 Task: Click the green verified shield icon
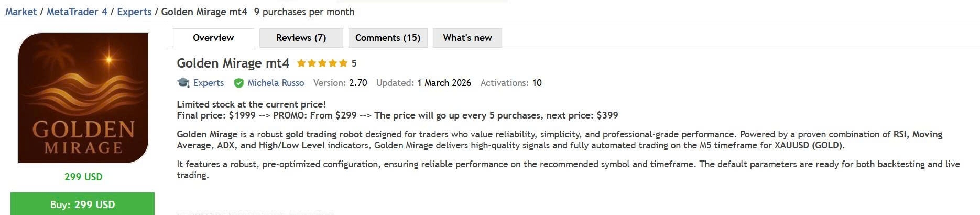(x=239, y=83)
